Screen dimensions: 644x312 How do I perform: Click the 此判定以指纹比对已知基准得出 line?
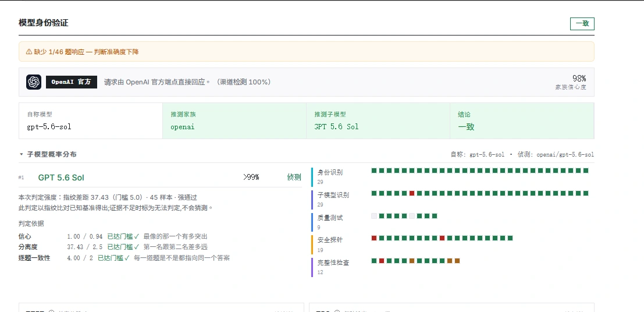coord(116,208)
